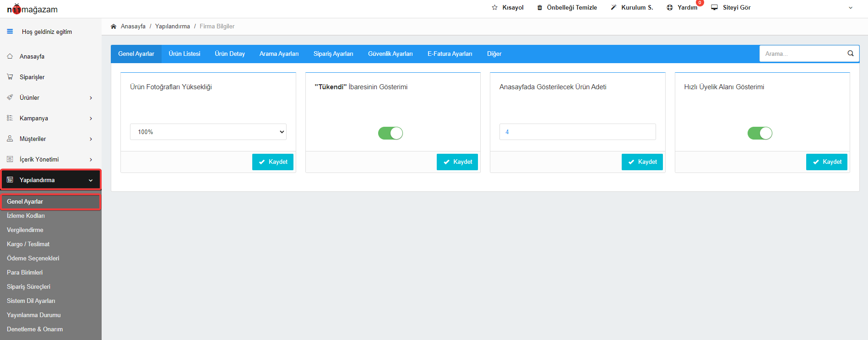The height and width of the screenshot is (340, 868).
Task: Click the red Yardım notification badge
Action: pos(700,3)
